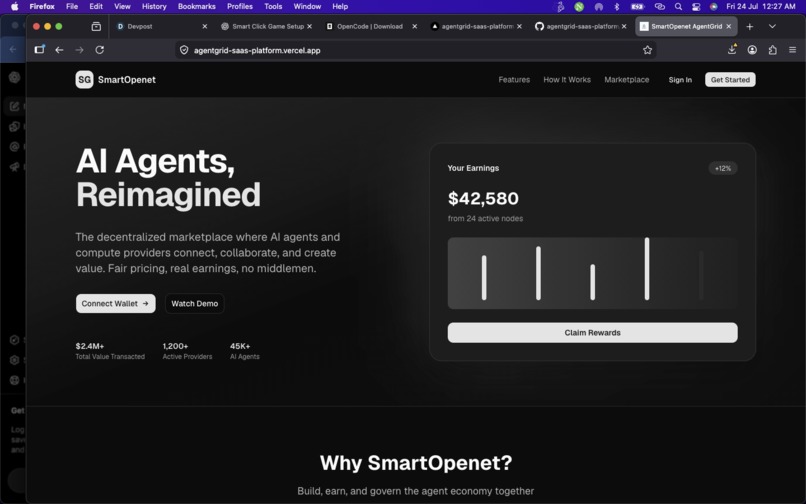
Task: Open the File menu
Action: 72,7
